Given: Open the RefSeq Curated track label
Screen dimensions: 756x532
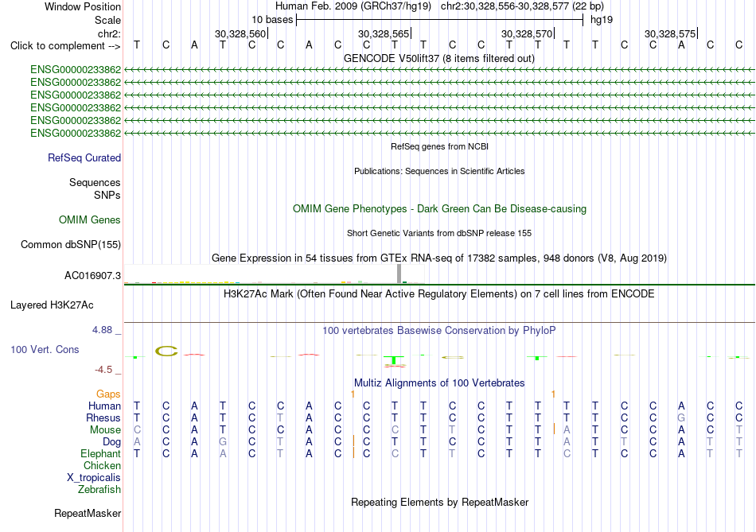Looking at the screenshot, I should pos(84,157).
